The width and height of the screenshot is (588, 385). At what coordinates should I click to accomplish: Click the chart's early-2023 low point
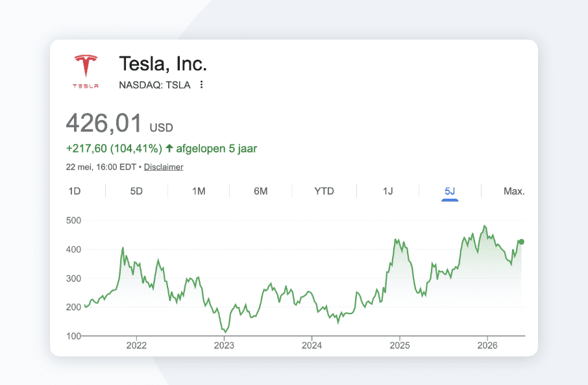(x=225, y=332)
